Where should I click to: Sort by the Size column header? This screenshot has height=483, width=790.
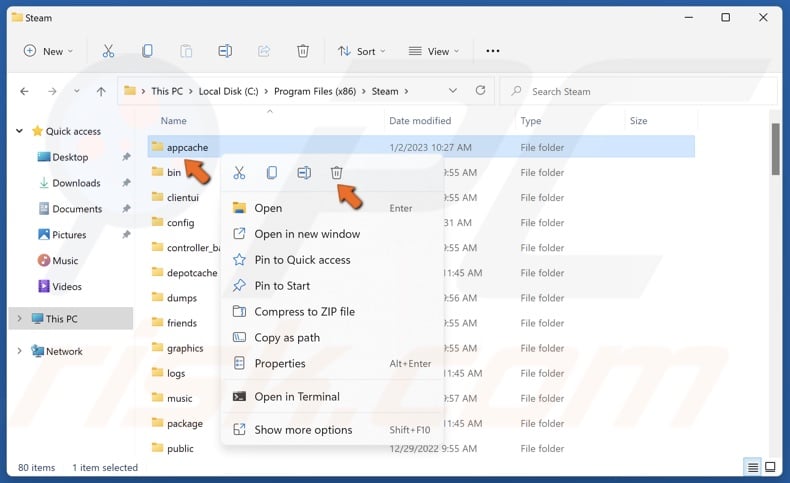(638, 120)
